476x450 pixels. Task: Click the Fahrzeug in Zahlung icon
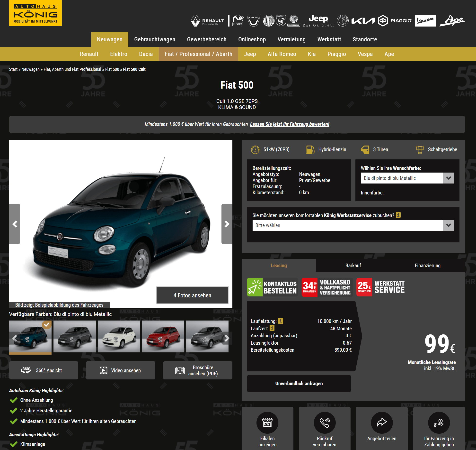click(x=439, y=423)
